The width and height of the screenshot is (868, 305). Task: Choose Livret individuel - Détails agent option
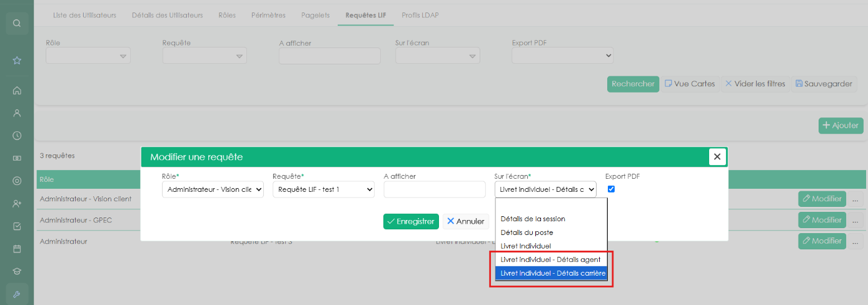551,259
